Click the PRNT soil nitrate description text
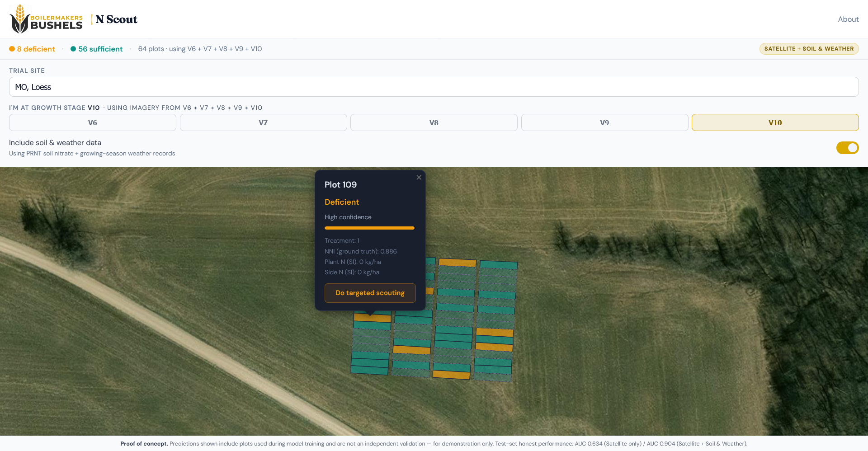Image resolution: width=868 pixels, height=451 pixels. 92,154
